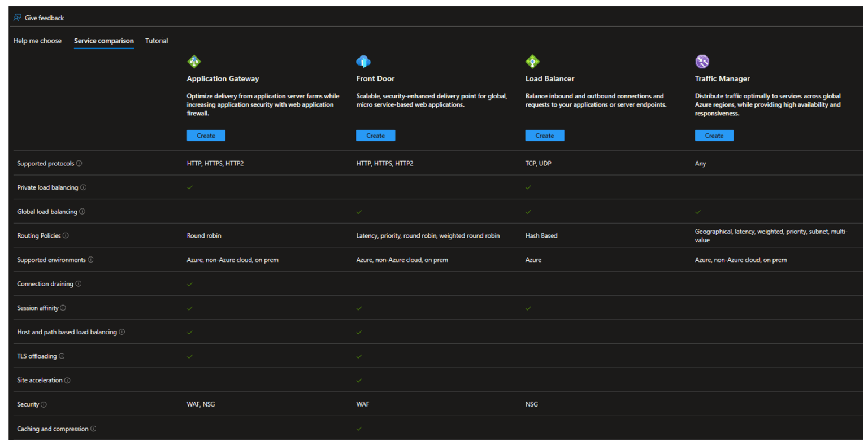This screenshot has width=868, height=445.
Task: Open the Private load balancing info tooltip
Action: click(84, 187)
